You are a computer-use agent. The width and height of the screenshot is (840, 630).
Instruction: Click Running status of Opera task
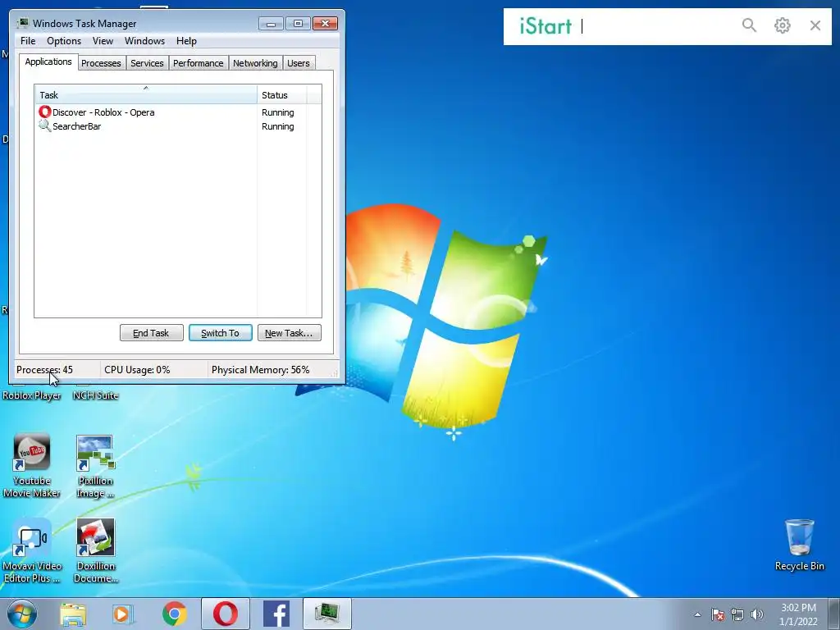coord(277,112)
